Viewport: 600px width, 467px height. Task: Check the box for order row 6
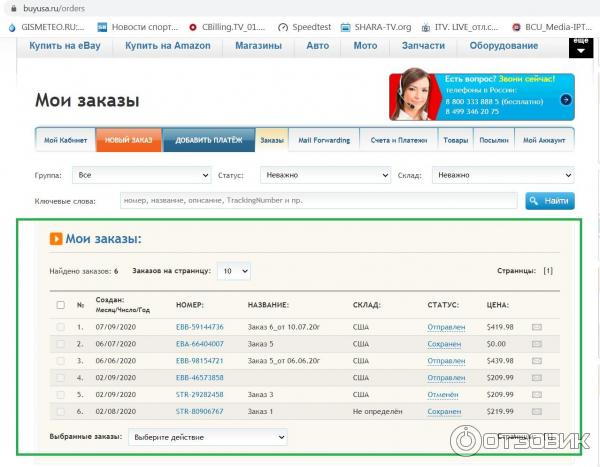(61, 412)
